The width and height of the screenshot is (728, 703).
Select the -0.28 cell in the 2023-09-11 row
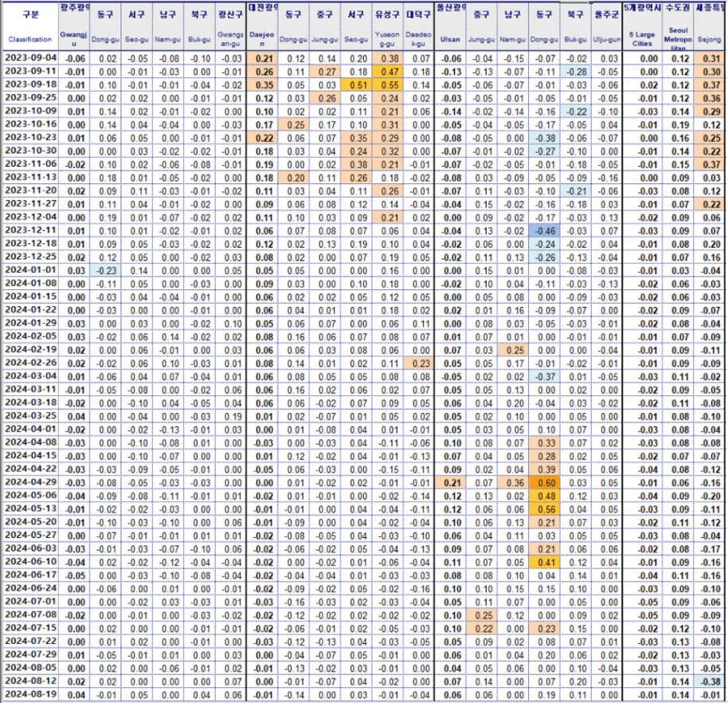[575, 72]
